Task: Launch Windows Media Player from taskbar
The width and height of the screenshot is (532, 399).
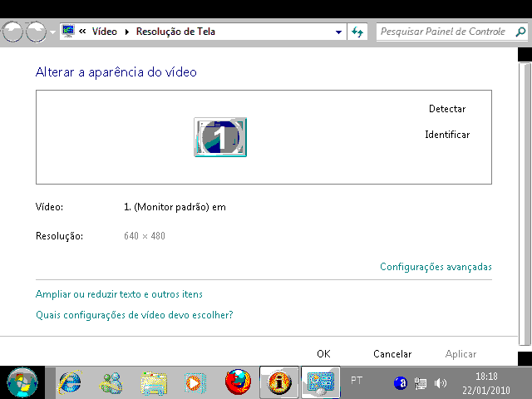Action: pos(195,383)
